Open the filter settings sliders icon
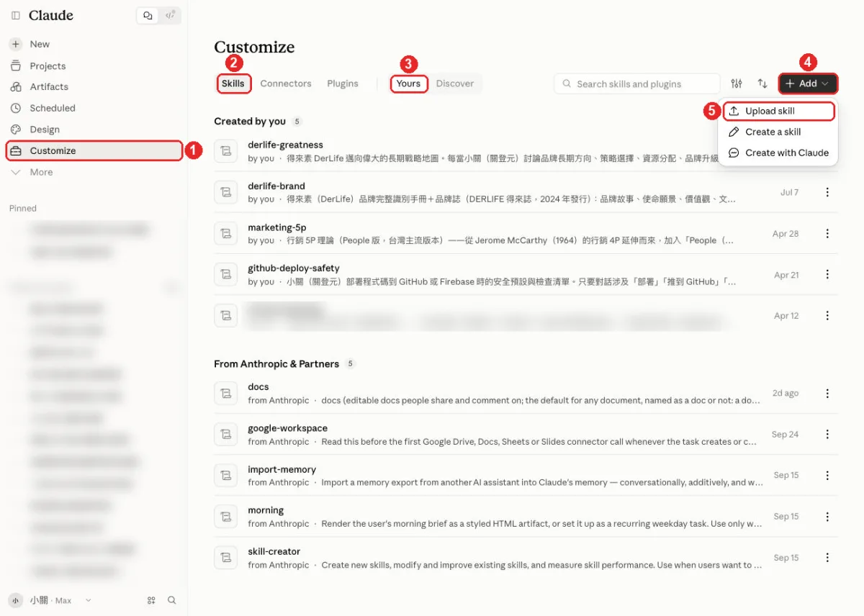The image size is (864, 616). (x=737, y=83)
